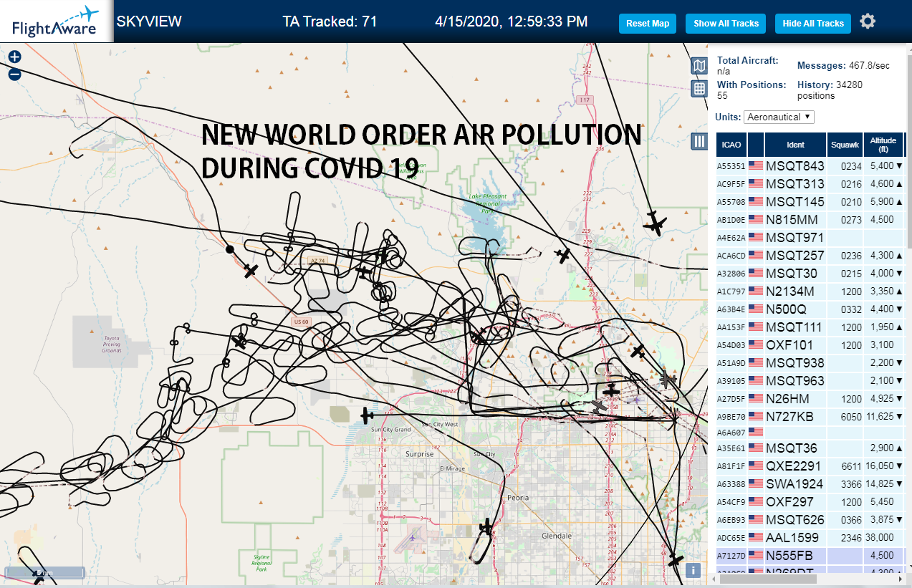Select the SWA1924 aircraft row
The width and height of the screenshot is (912, 588).
pyautogui.click(x=810, y=484)
